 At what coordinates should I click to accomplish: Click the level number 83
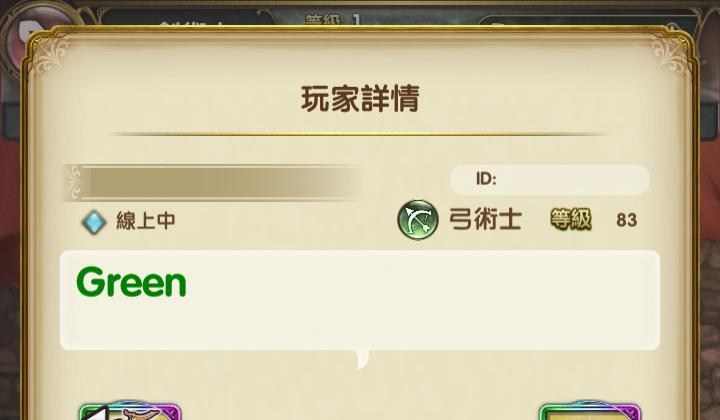[627, 220]
